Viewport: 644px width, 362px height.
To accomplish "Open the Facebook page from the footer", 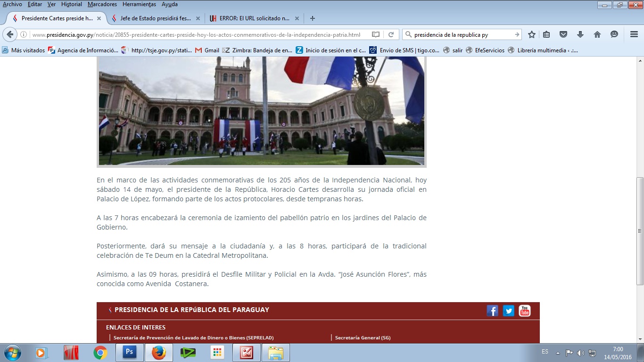I will tap(492, 311).
